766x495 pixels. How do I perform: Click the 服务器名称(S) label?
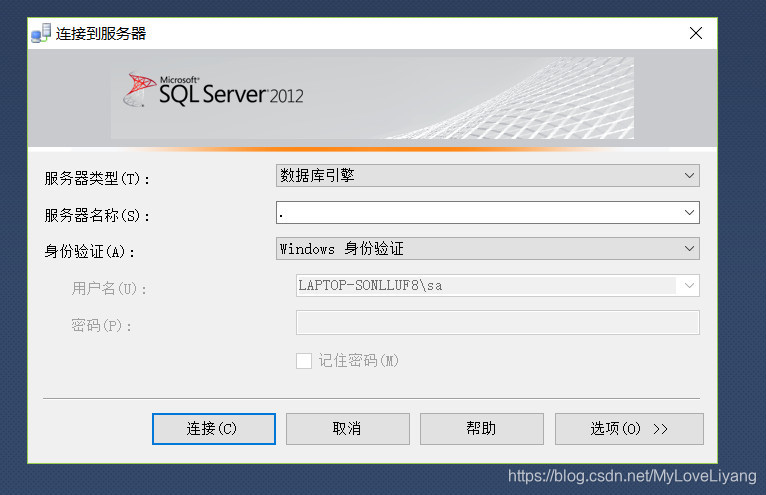(97, 215)
